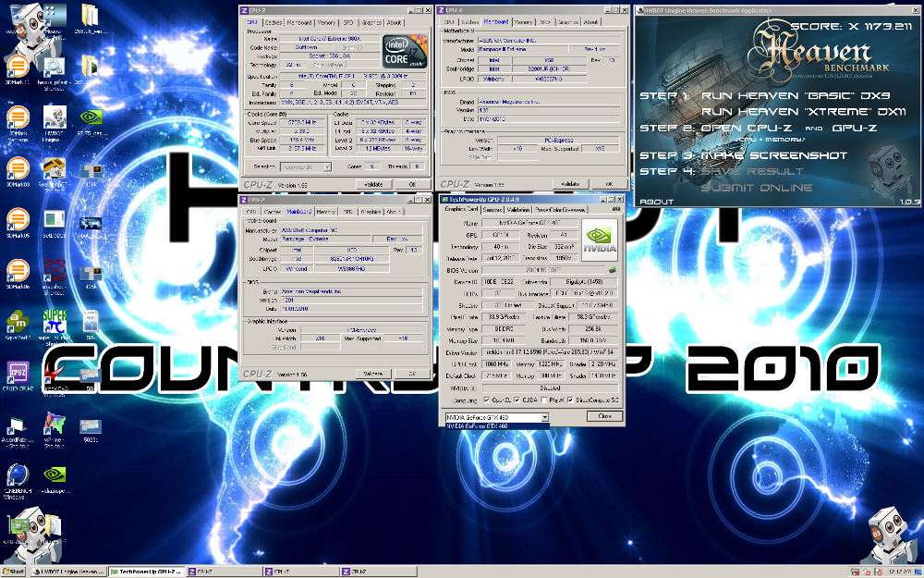
Task: Click the Subvendor field Gigabyte (1458)
Action: pyautogui.click(x=584, y=282)
